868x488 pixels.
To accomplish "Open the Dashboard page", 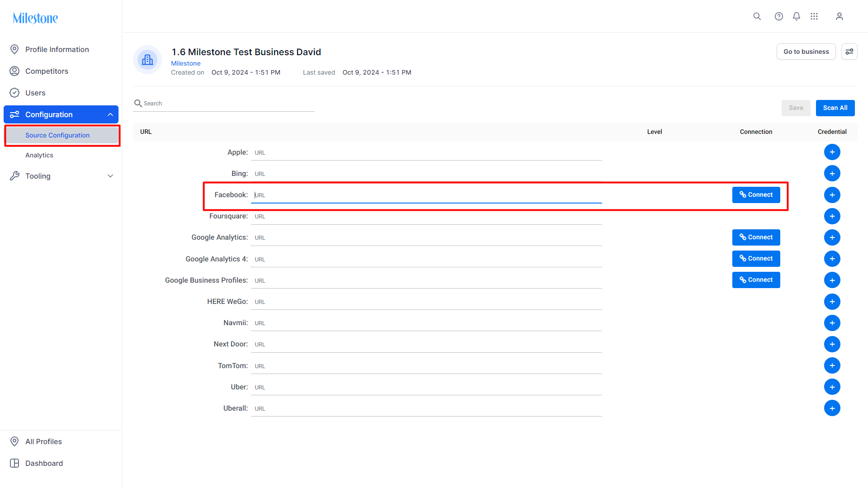I will pyautogui.click(x=61, y=463).
